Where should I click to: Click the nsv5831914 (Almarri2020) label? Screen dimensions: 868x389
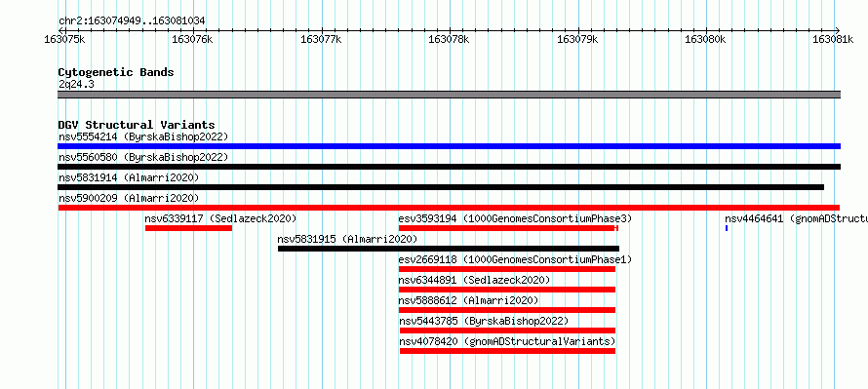point(129,177)
